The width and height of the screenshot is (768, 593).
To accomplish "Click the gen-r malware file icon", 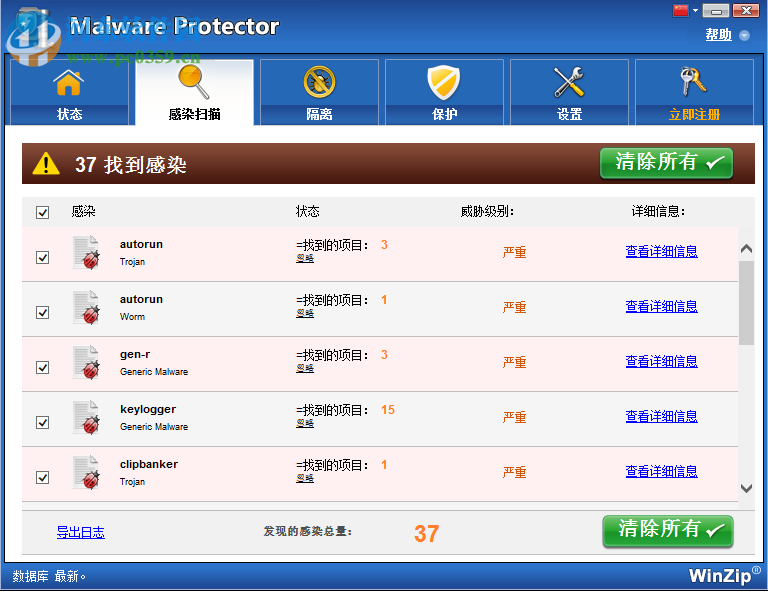I will click(86, 362).
